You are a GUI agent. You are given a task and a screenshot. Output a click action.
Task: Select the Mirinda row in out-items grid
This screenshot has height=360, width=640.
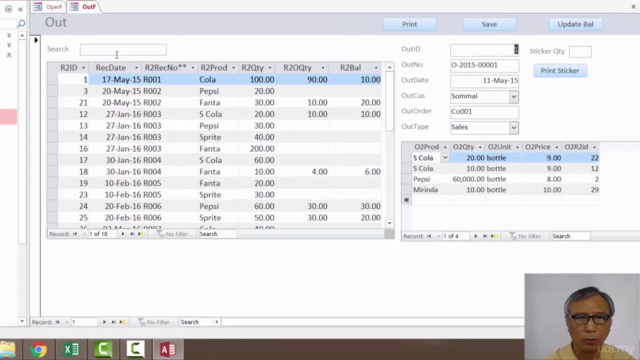coord(500,190)
